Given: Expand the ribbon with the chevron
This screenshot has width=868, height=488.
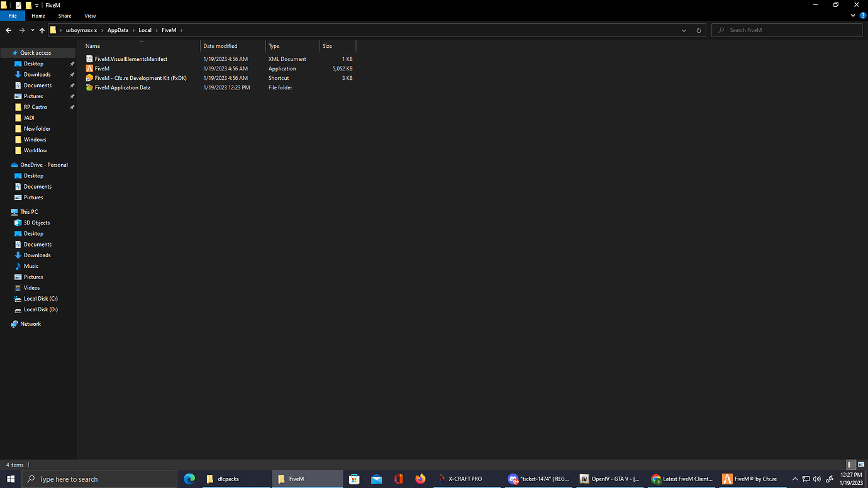Looking at the screenshot, I should 853,15.
